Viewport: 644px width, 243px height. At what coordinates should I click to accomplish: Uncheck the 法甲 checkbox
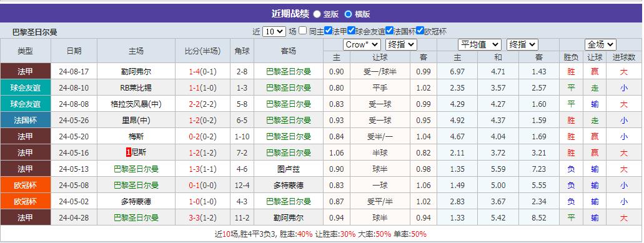pos(328,31)
